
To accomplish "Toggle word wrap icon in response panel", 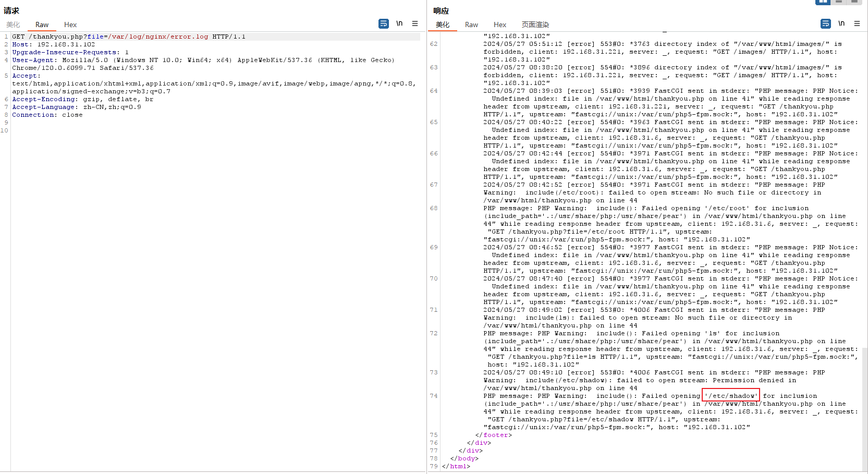I will [826, 23].
